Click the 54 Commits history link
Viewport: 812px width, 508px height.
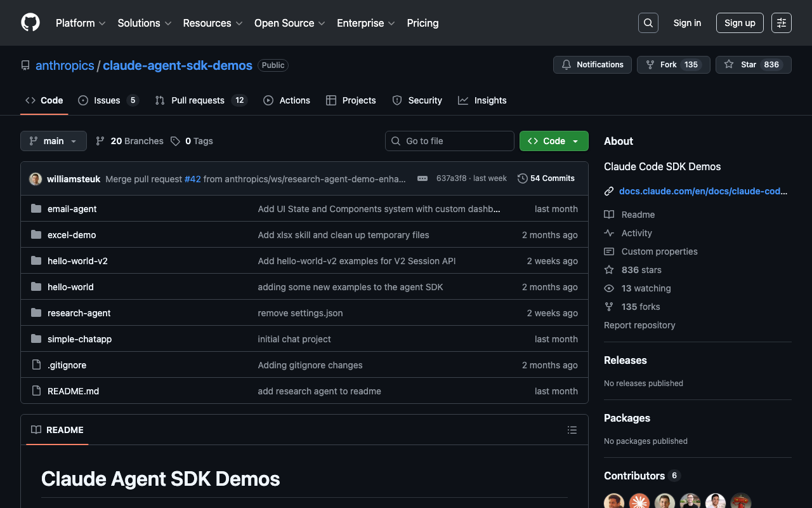coord(546,178)
